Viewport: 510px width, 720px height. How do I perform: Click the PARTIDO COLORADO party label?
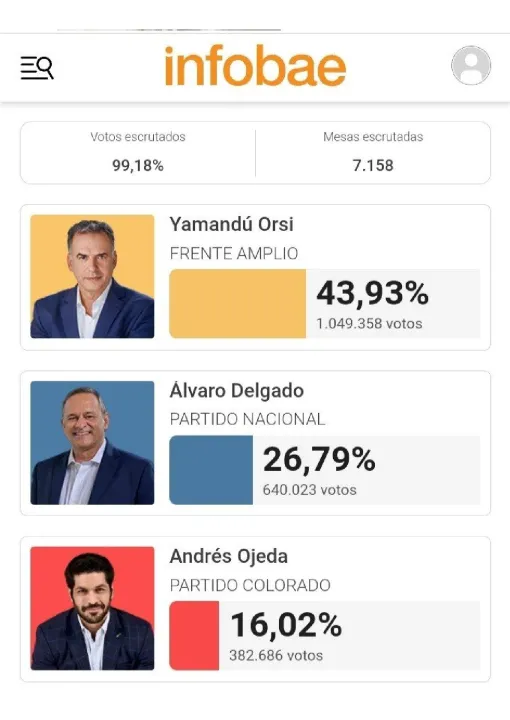[250, 585]
